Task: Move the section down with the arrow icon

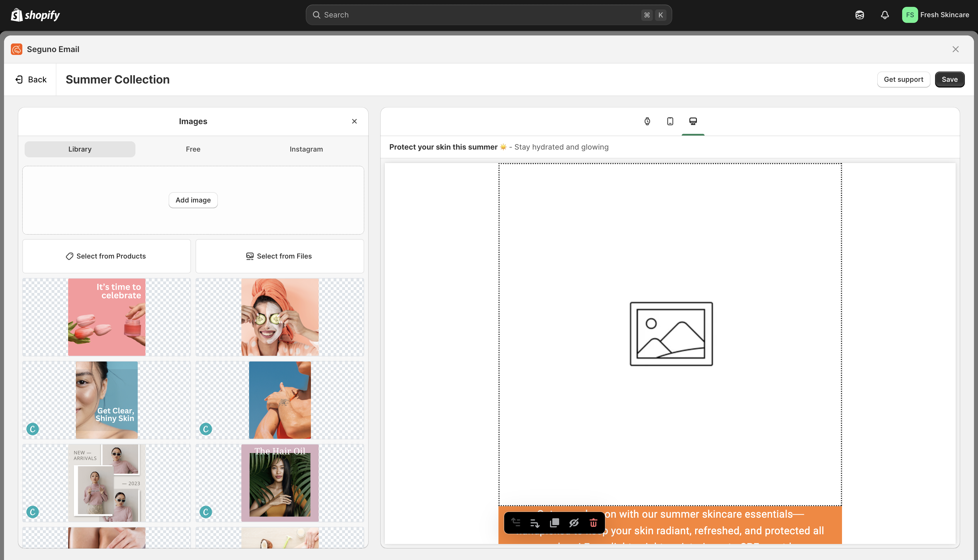Action: pos(535,523)
